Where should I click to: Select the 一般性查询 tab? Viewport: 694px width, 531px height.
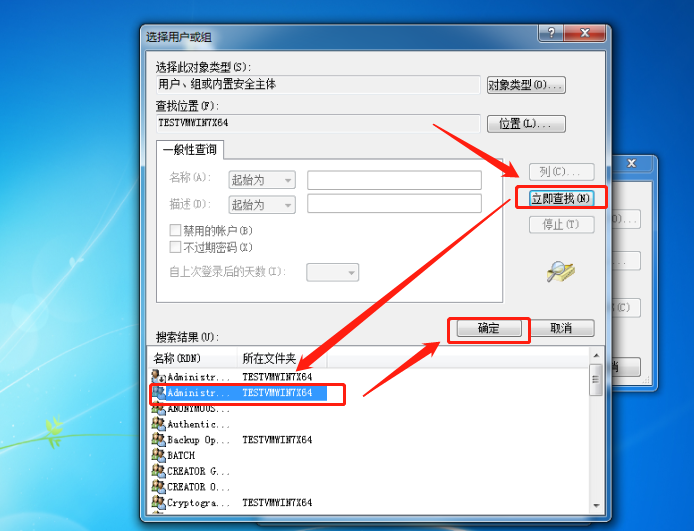click(190, 150)
